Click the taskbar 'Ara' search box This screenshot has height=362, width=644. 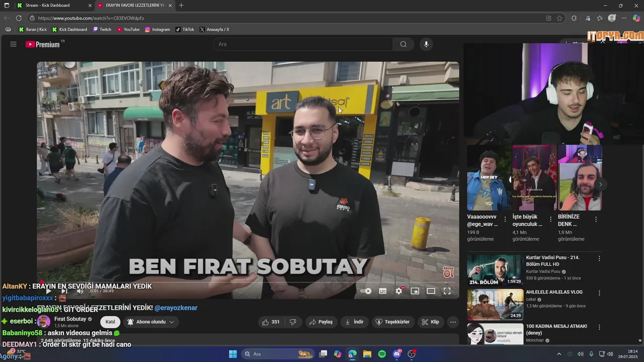[278, 354]
